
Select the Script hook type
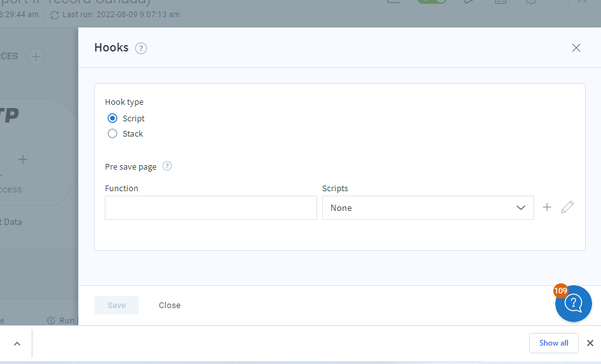(112, 118)
